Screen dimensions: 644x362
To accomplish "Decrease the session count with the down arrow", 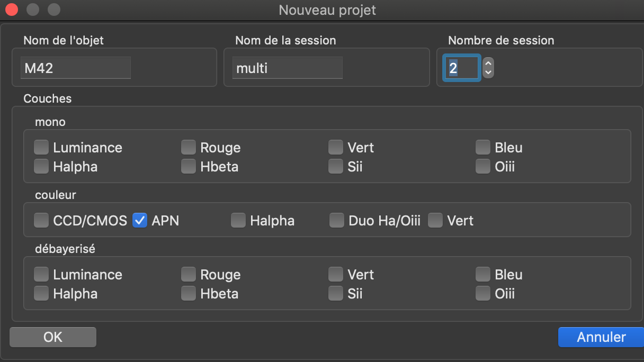I will pos(488,73).
